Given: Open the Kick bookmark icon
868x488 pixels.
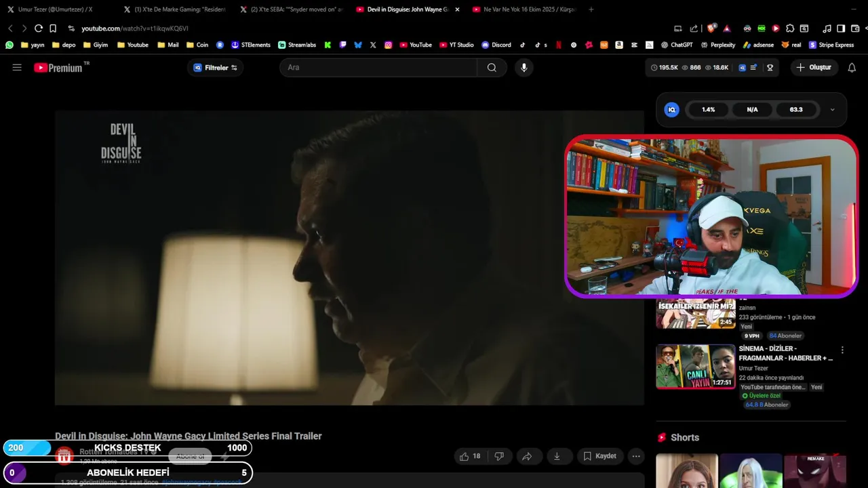Looking at the screenshot, I should [328, 45].
